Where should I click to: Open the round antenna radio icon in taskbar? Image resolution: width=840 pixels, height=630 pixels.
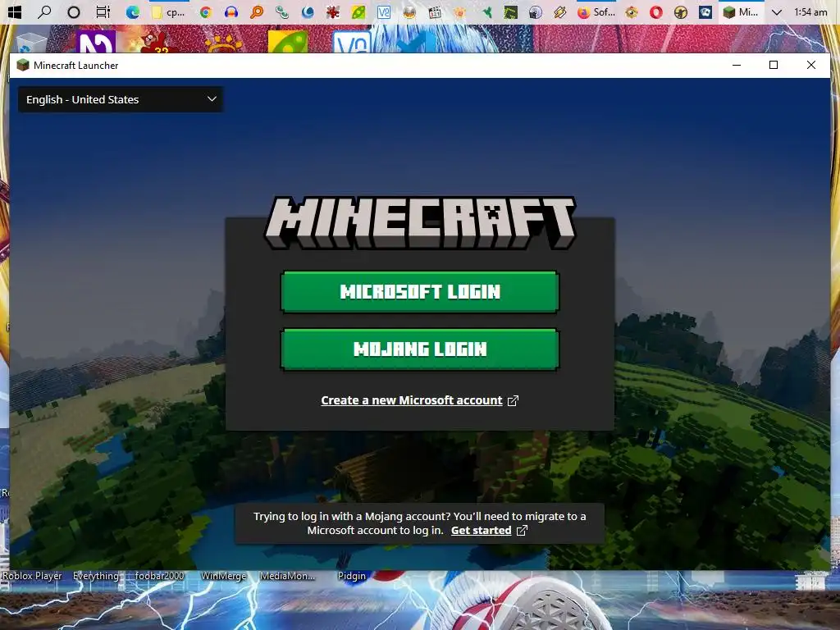point(535,11)
